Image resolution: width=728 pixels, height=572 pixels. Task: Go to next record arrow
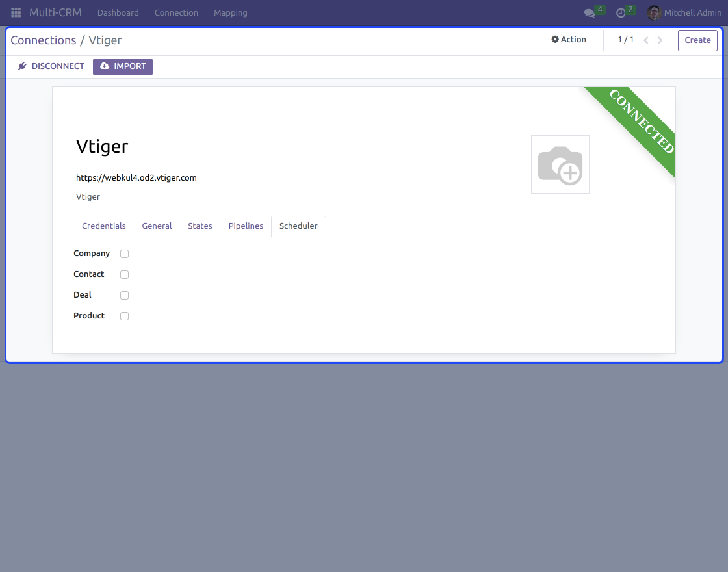pyautogui.click(x=660, y=40)
